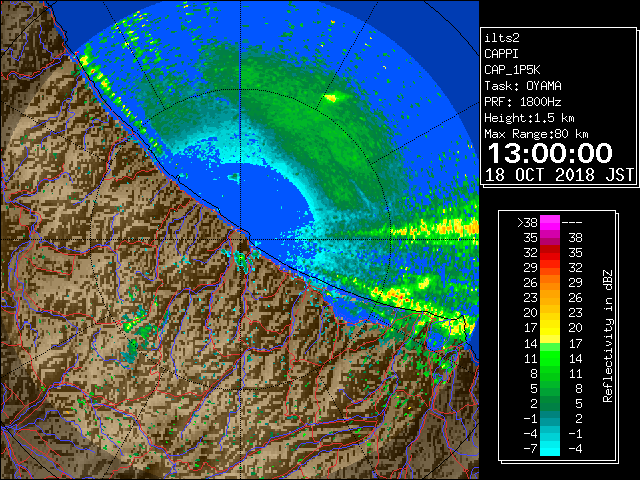
Task: Select the '>38' legend value
Action: [527, 223]
